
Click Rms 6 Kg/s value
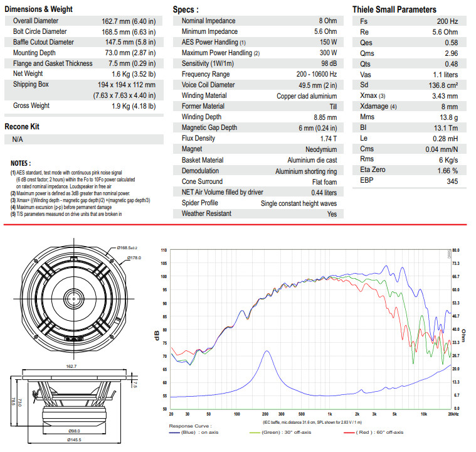(448, 160)
